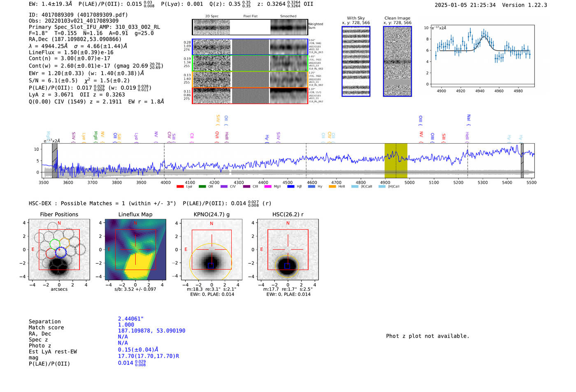Screen dimensions: 576x392
Task: Open the Clean Image cutout
Action: (397, 61)
